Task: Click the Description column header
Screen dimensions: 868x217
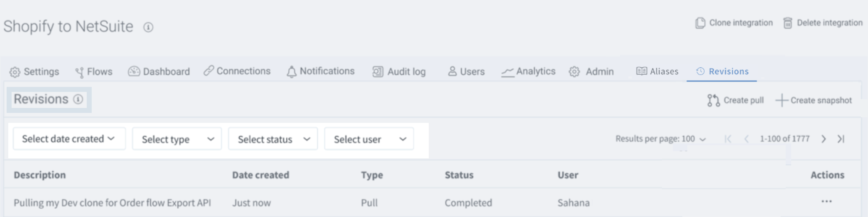Action: 40,175
